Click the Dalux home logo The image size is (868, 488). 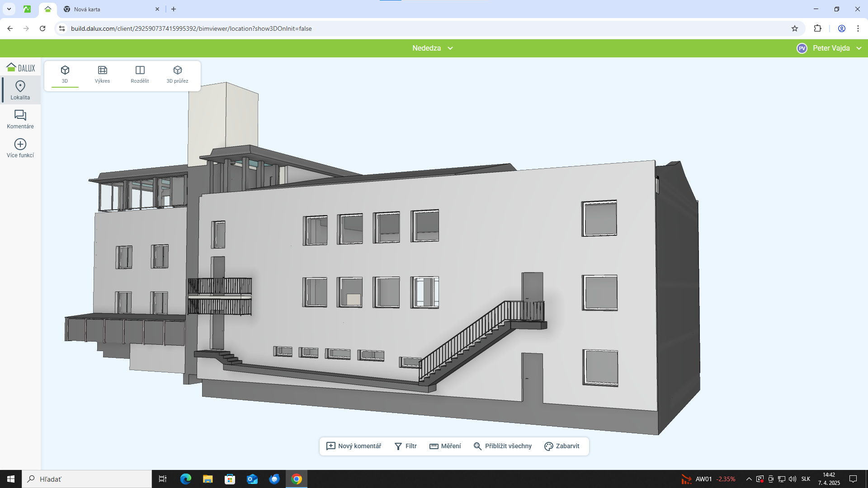(20, 68)
